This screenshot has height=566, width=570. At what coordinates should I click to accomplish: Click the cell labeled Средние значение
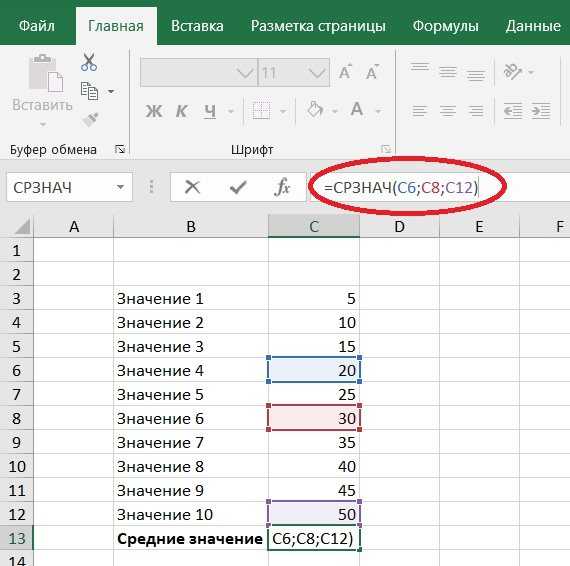191,538
